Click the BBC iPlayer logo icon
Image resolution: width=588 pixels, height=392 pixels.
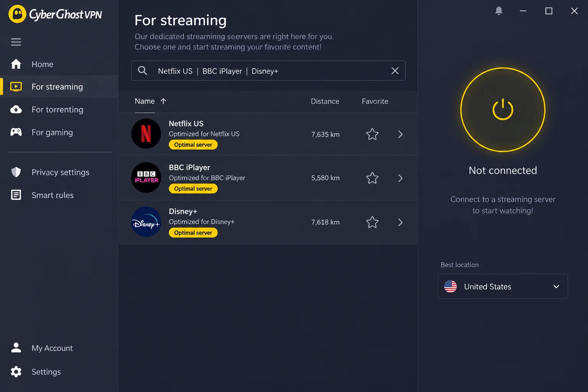click(x=146, y=178)
